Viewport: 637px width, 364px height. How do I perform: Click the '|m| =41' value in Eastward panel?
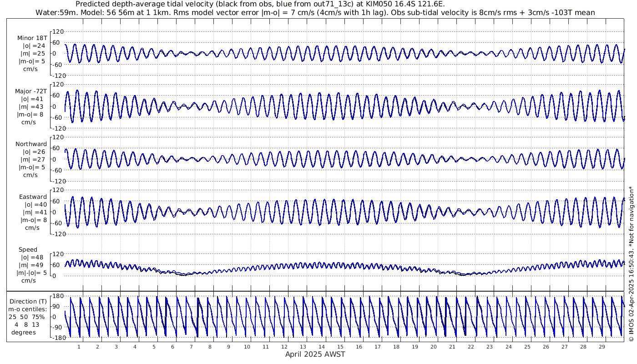pyautogui.click(x=35, y=212)
